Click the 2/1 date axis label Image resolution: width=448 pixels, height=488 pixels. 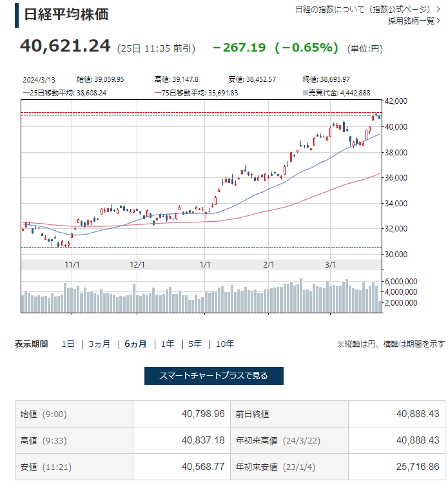click(x=269, y=265)
